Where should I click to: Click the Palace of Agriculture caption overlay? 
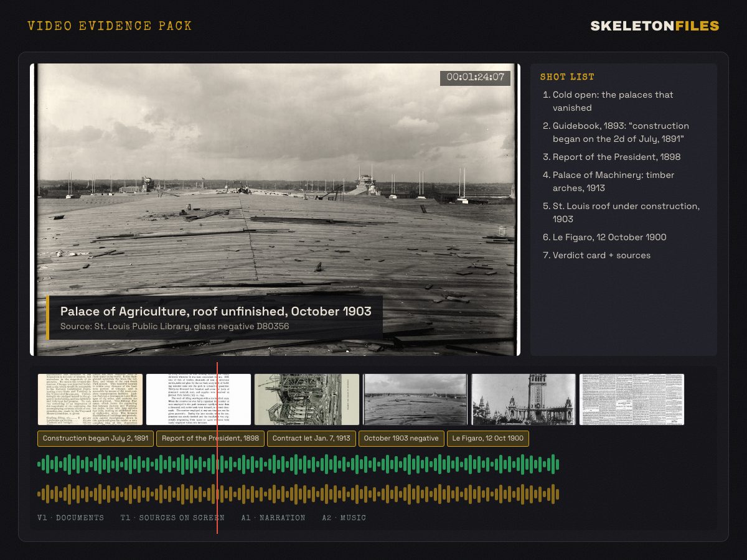click(214, 317)
